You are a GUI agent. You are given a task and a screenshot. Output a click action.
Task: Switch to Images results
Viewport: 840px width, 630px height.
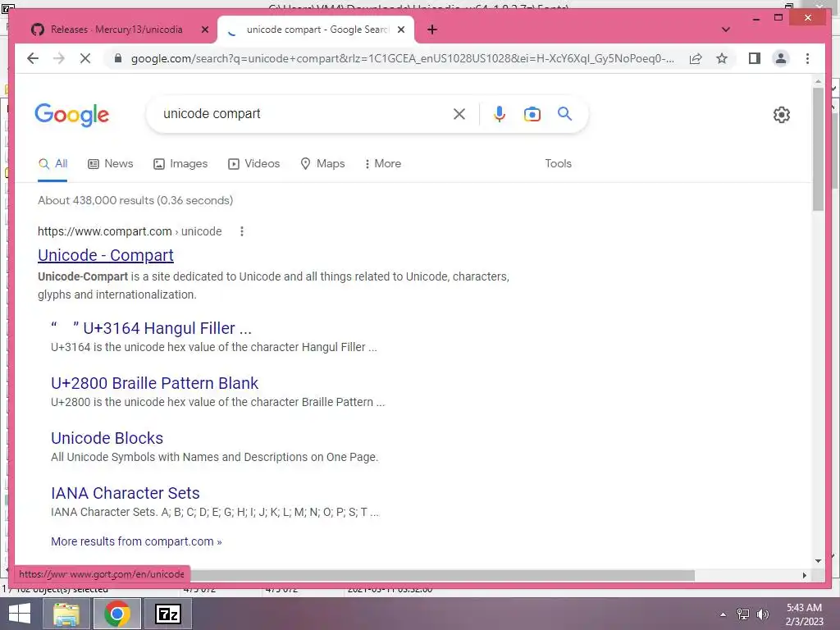tap(180, 164)
